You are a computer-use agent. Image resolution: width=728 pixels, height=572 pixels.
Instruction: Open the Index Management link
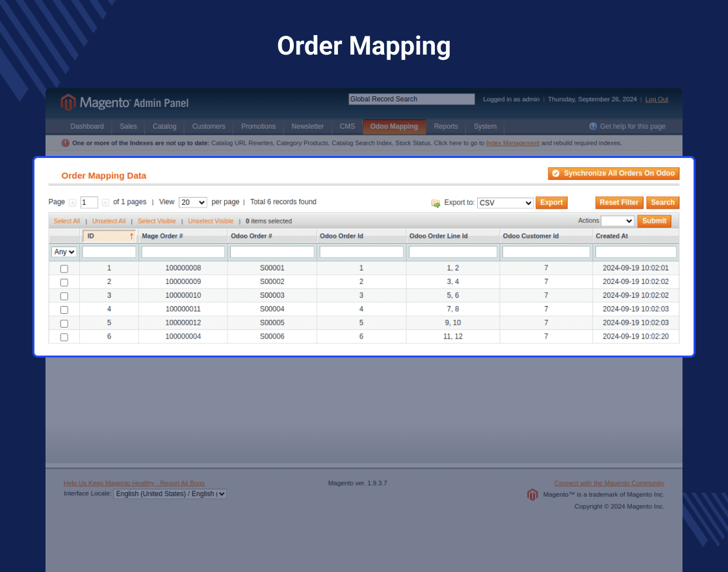click(x=513, y=143)
